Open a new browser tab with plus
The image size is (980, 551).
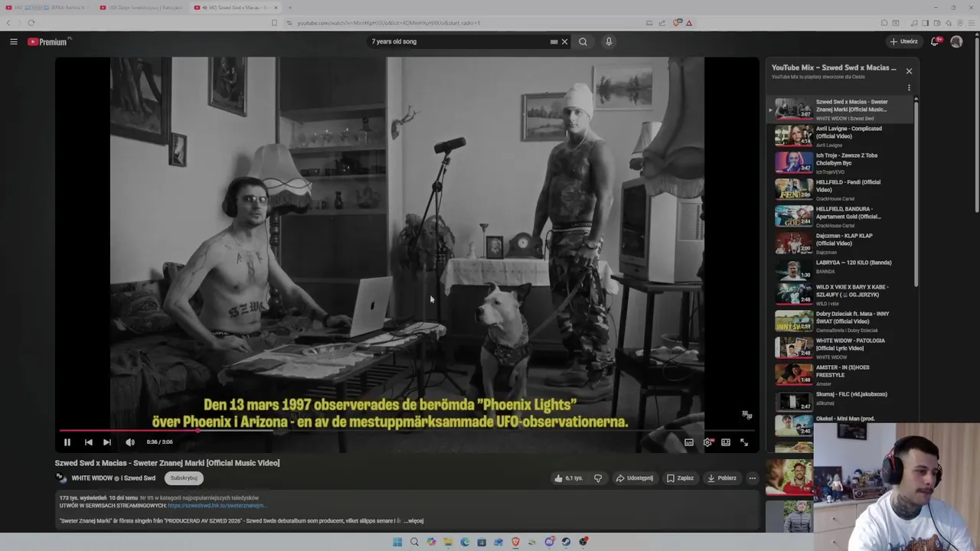[x=290, y=8]
